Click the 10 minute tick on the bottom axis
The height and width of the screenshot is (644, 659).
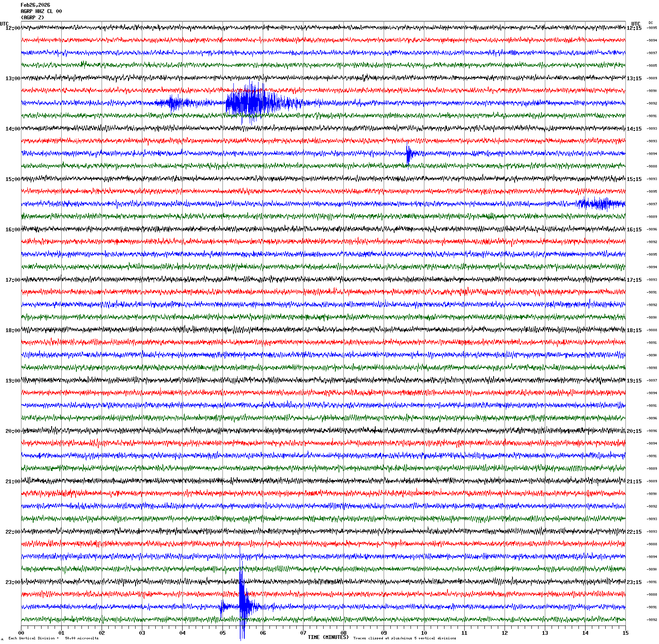[424, 633]
